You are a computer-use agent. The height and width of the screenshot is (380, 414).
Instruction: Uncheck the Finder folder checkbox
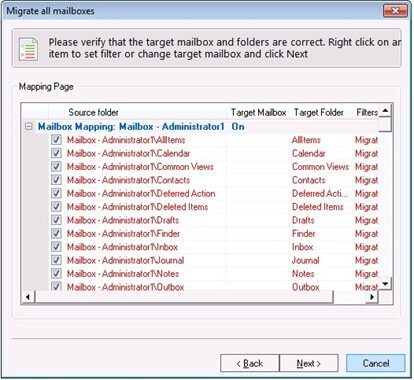56,233
